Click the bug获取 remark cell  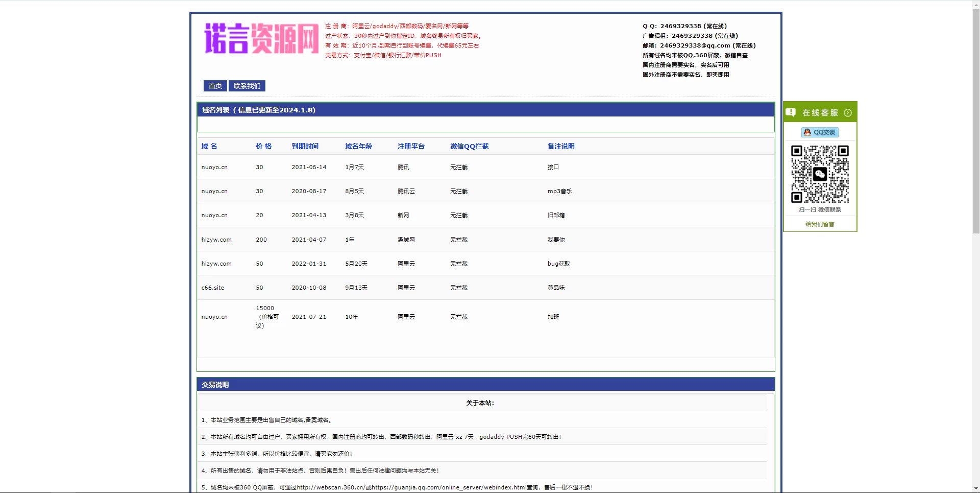point(558,264)
